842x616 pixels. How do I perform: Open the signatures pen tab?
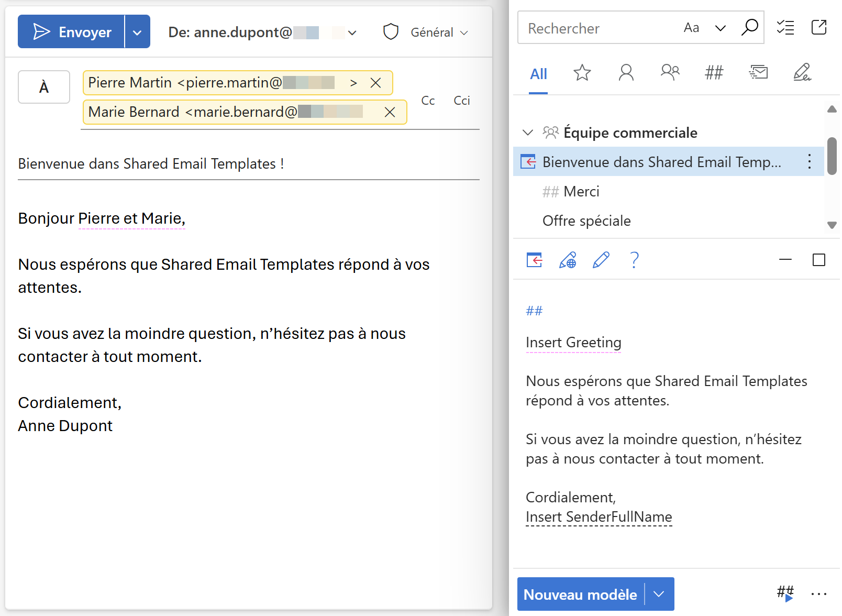[x=802, y=72]
